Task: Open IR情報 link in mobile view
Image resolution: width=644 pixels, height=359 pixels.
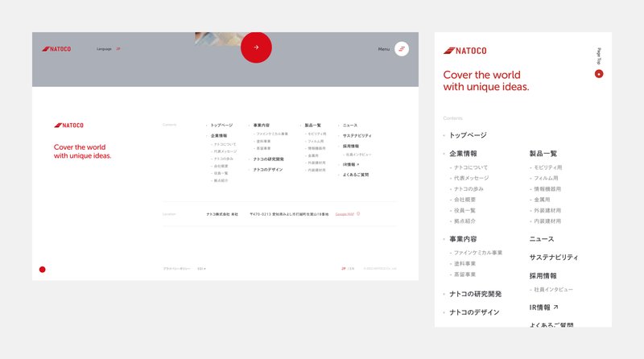Action: click(x=539, y=307)
